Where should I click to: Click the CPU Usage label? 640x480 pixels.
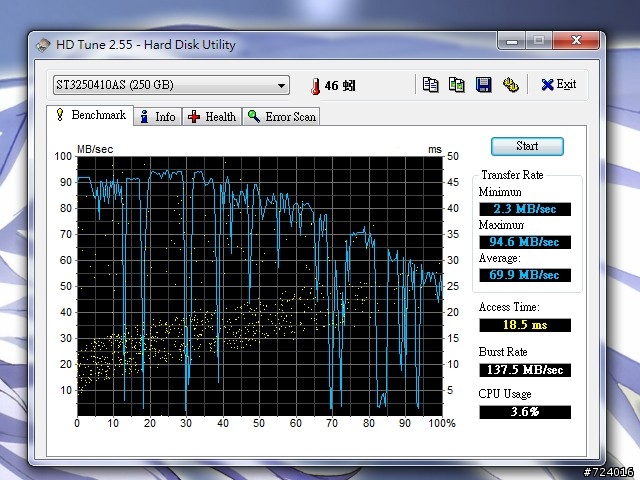pyautogui.click(x=505, y=394)
